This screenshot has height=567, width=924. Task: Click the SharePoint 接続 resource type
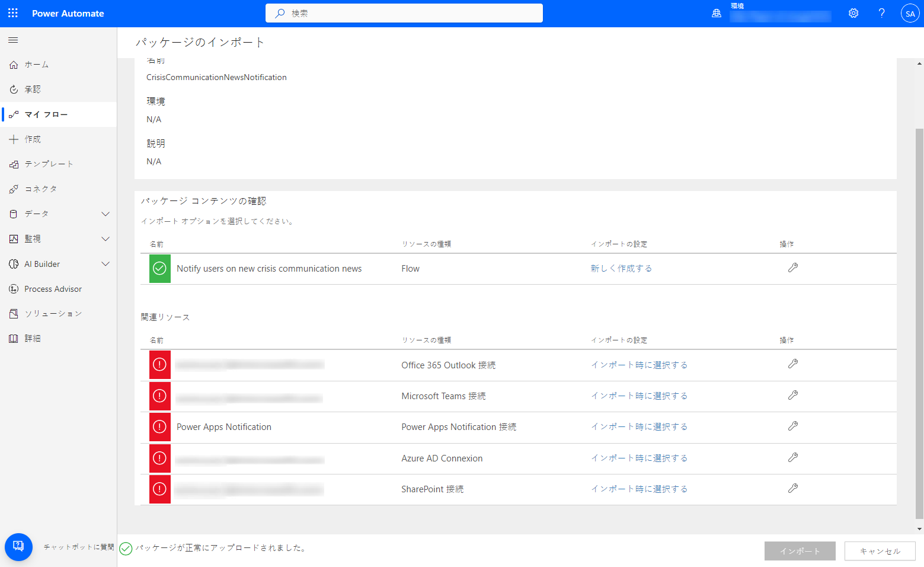tap(433, 489)
